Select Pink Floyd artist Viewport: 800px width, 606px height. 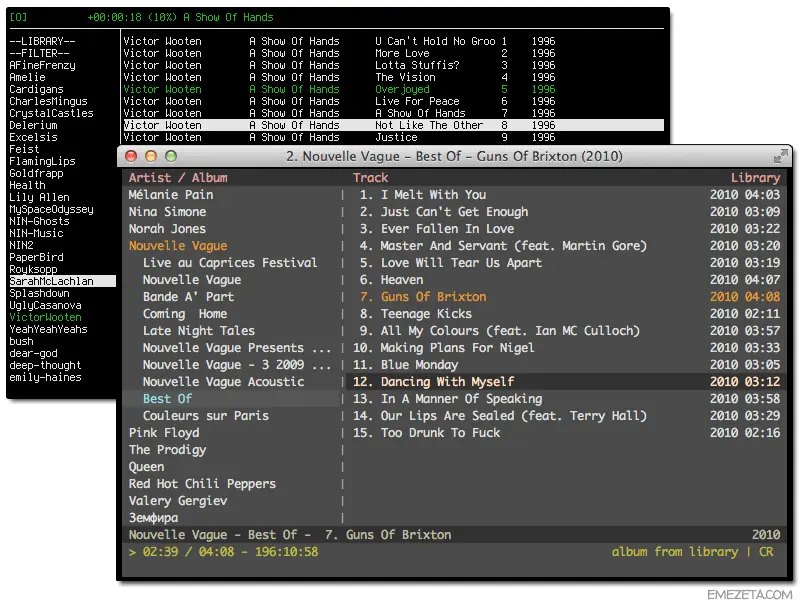[164, 433]
